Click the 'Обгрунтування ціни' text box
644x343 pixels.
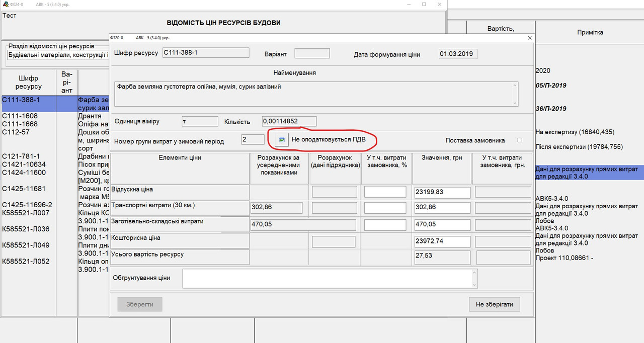[330, 279]
